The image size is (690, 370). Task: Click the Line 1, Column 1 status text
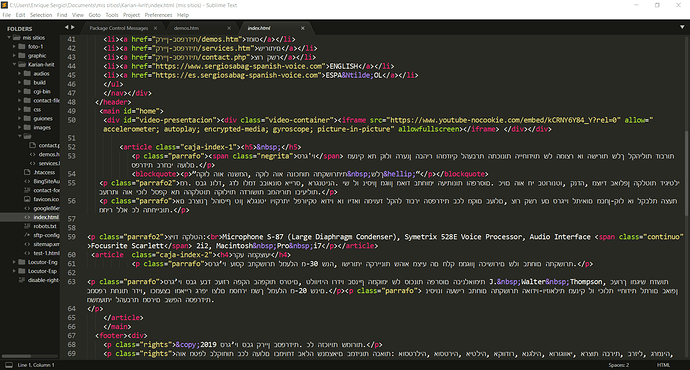point(36,365)
